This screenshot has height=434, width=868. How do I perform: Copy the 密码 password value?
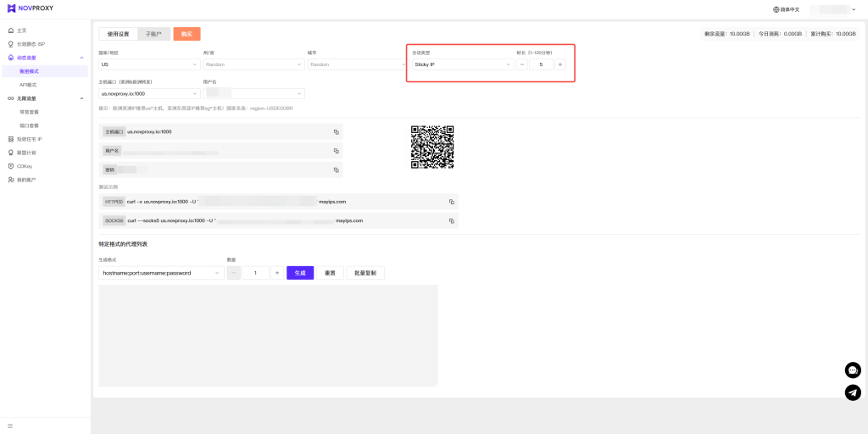[x=336, y=170]
